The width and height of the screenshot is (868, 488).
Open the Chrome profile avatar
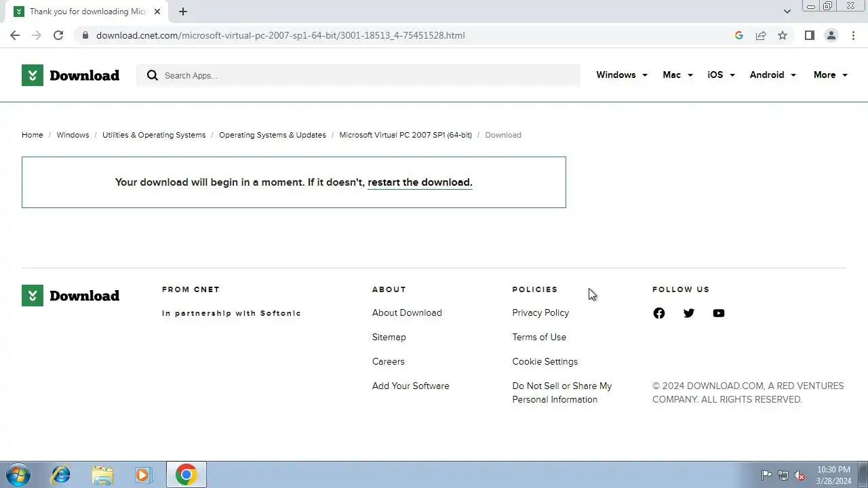click(x=831, y=35)
